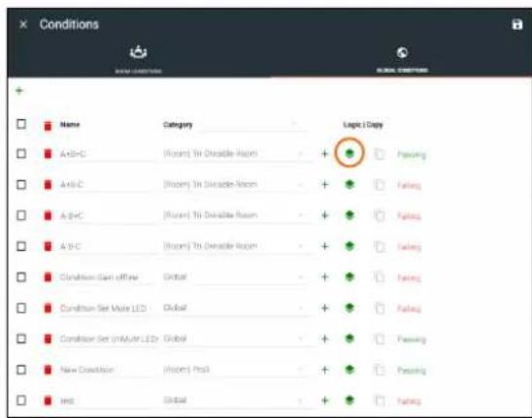Open the category dropdown for A+B-C

pos(234,185)
